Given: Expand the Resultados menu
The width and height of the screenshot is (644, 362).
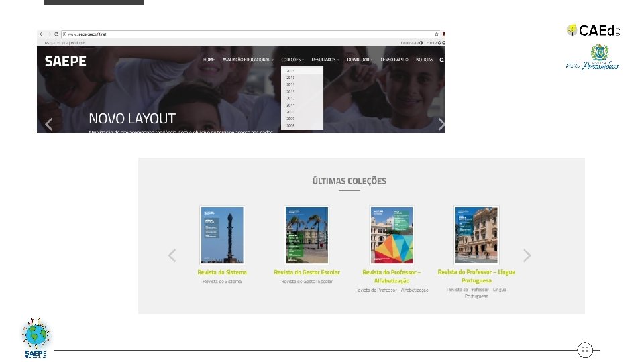Looking at the screenshot, I should click(325, 60).
